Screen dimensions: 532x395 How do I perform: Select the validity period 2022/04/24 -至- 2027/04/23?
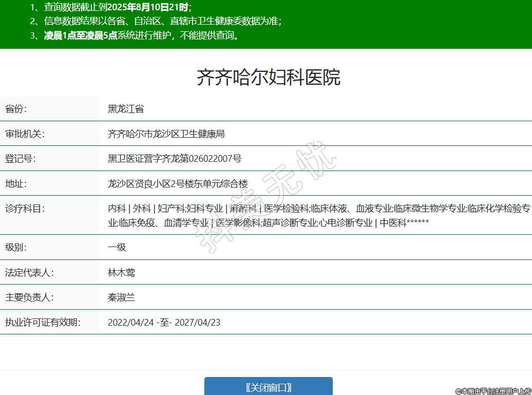pyautogui.click(x=164, y=323)
